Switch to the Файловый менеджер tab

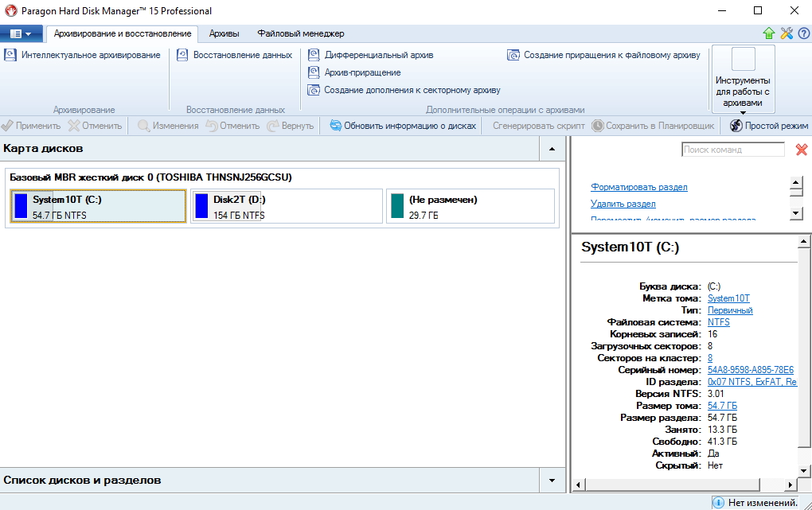tap(300, 33)
